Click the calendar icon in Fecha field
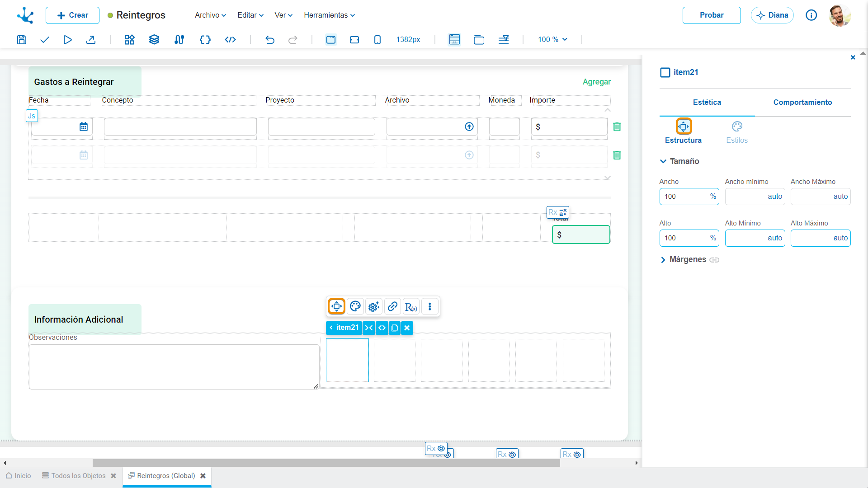 (84, 127)
